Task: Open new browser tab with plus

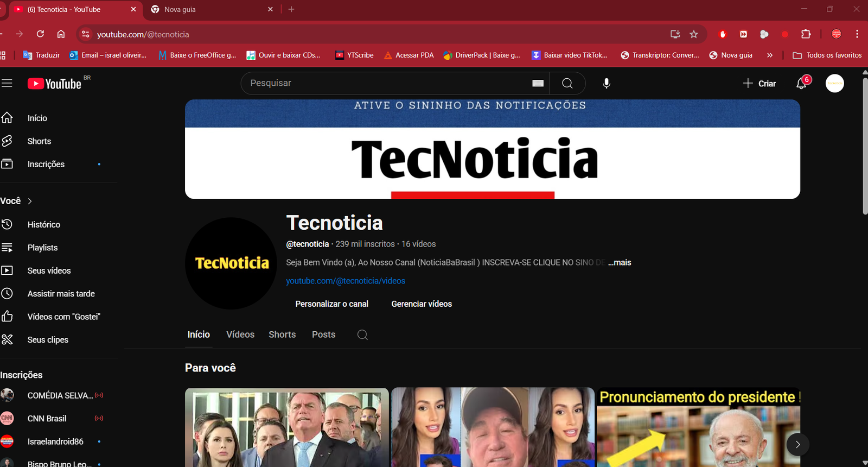Action: pos(291,9)
